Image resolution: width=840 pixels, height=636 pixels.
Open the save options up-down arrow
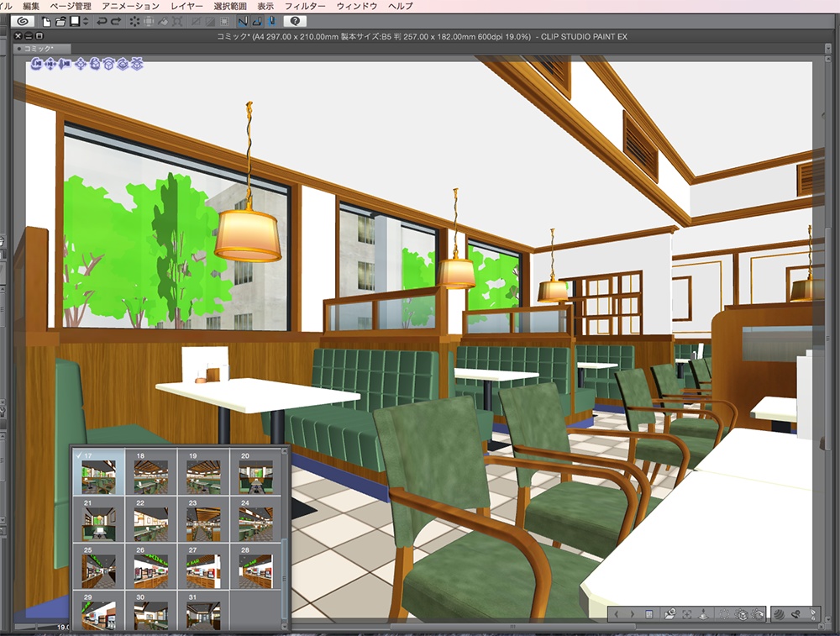85,22
